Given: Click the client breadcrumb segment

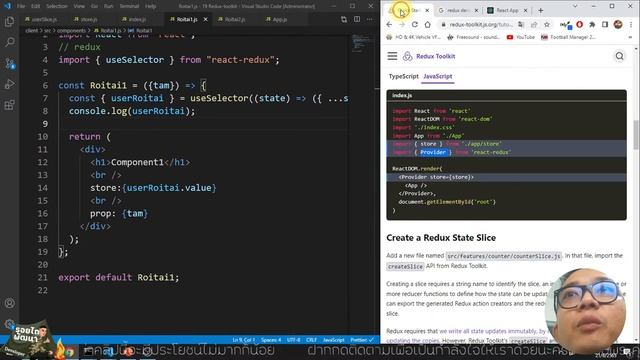Looking at the screenshot, I should coord(31,31).
